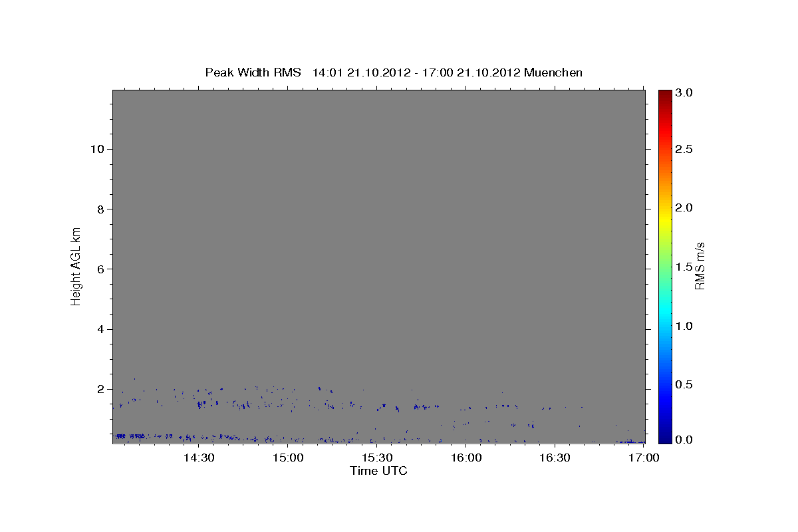Click the 1.5 colorbar value
The image size is (798, 532).
684,267
